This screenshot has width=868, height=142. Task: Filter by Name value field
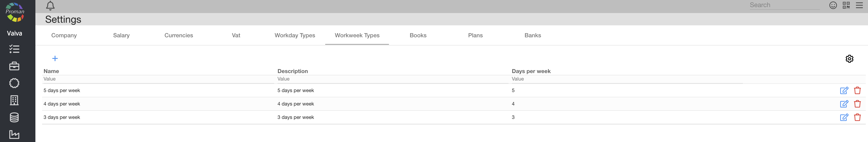pyautogui.click(x=158, y=79)
